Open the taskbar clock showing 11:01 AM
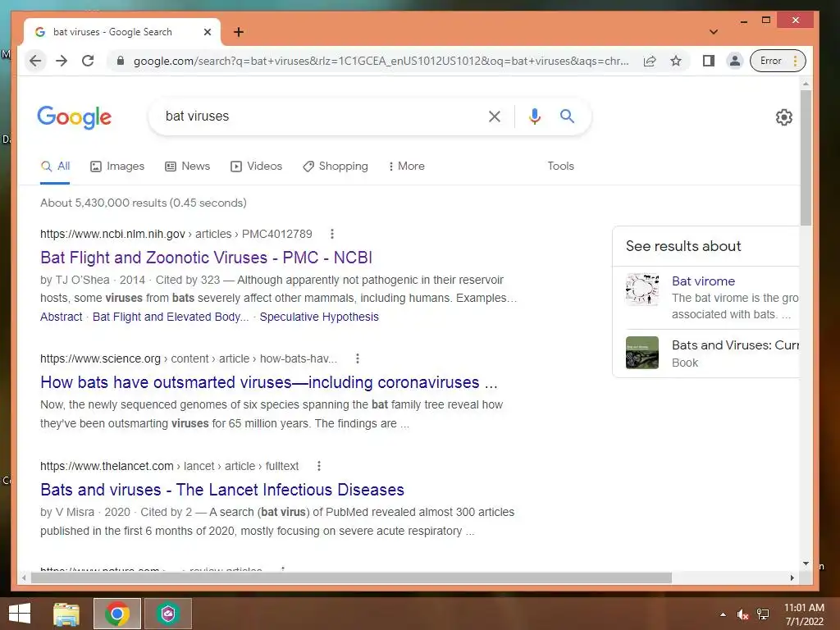This screenshot has width=840, height=630. (804, 614)
